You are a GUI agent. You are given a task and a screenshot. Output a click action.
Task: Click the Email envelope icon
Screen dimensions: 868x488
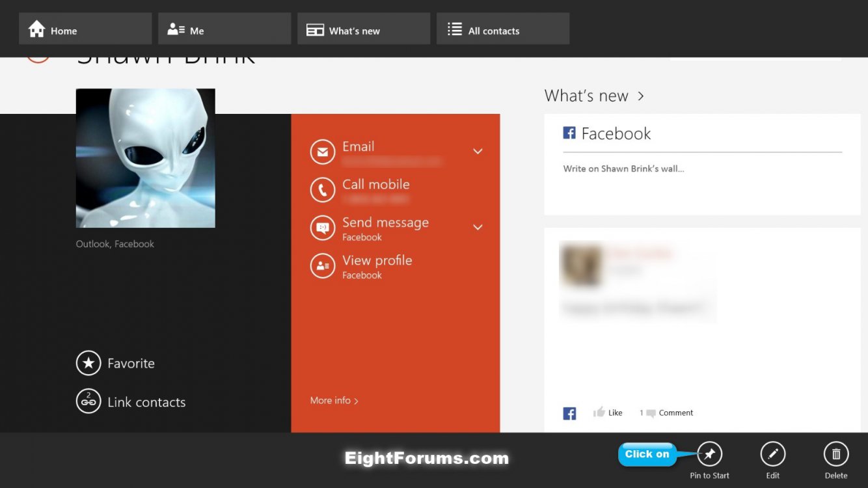tap(322, 152)
